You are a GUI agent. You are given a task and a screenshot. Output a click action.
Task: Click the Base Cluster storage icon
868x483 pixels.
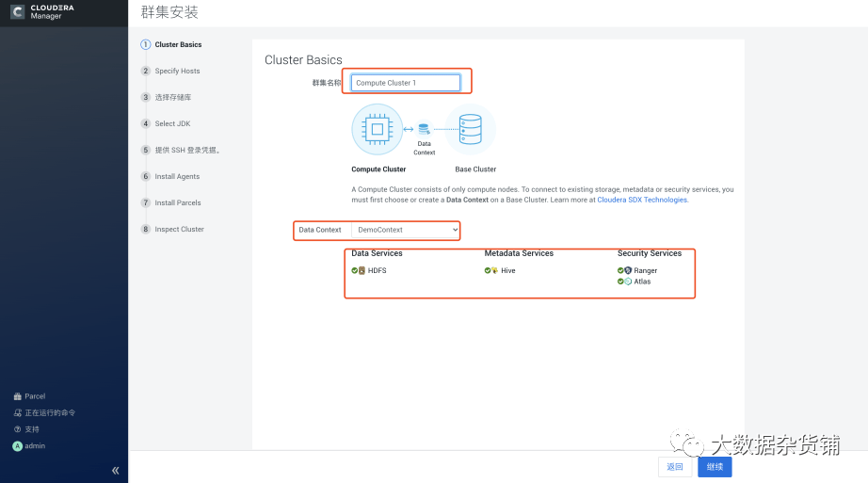470,129
